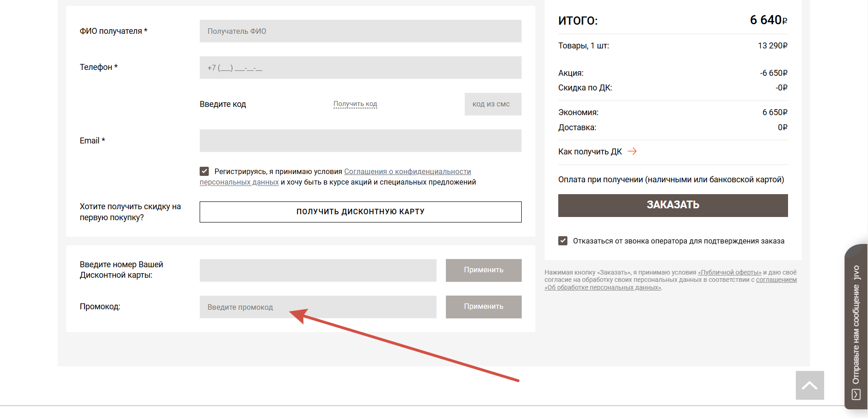This screenshot has width=868, height=418.
Task: Open the Публичной оферты link
Action: (730, 272)
